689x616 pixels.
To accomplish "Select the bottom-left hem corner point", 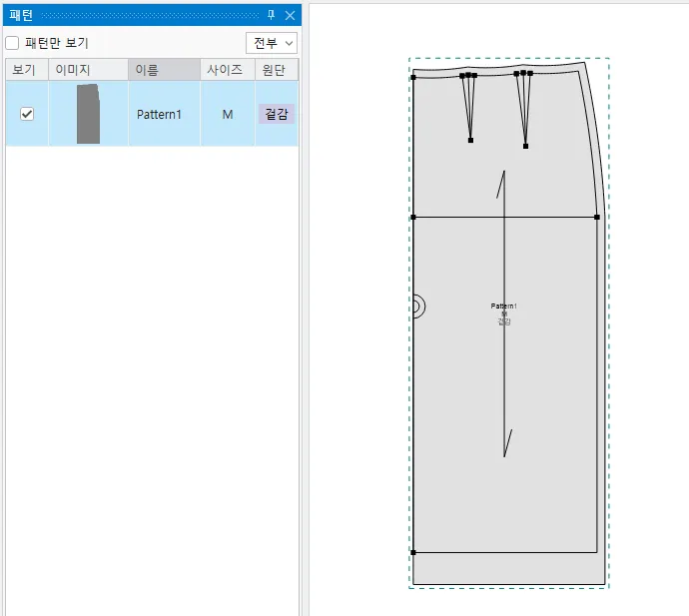I will click(x=413, y=552).
